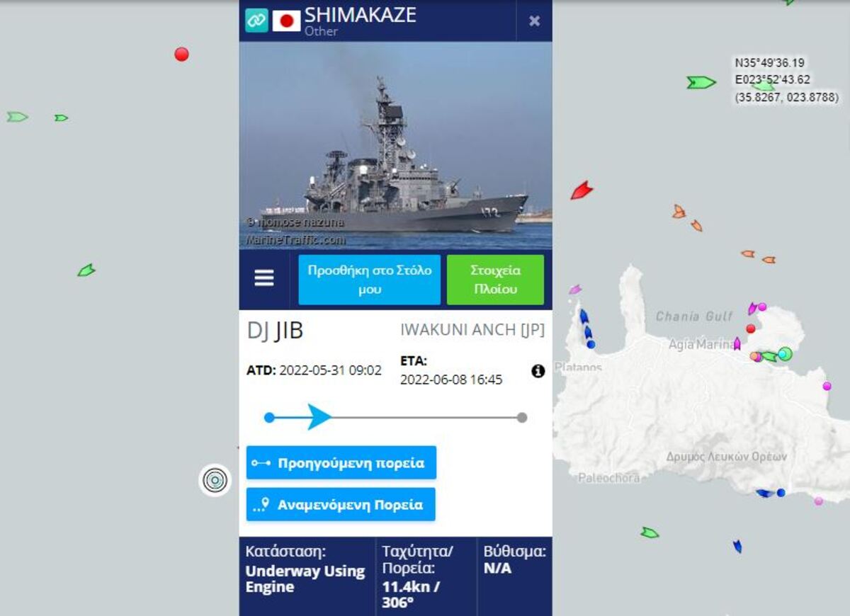Close the SHIMAKAZE vessel info panel
The image size is (850, 616).
[x=535, y=21]
